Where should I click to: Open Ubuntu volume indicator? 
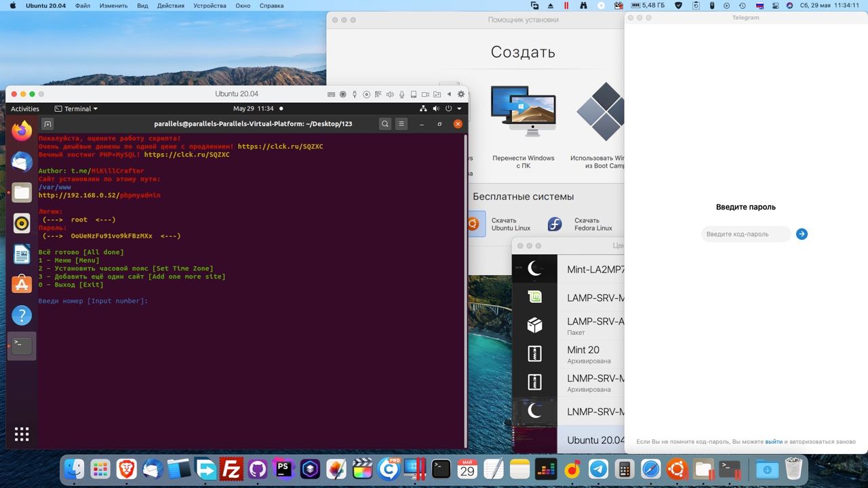click(x=436, y=108)
